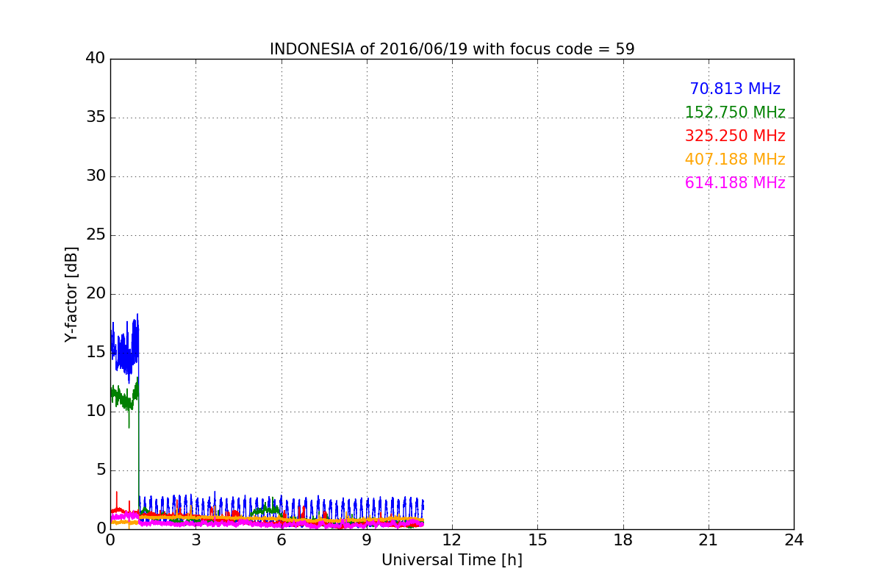Screen dimensions: 882x588
Task: Click the y-axis tick value 20
Action: click(x=95, y=294)
